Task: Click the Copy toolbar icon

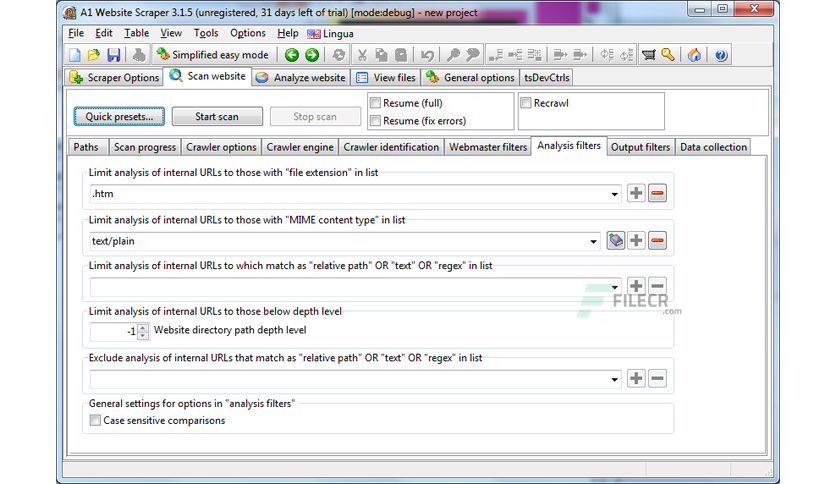Action: tap(381, 55)
